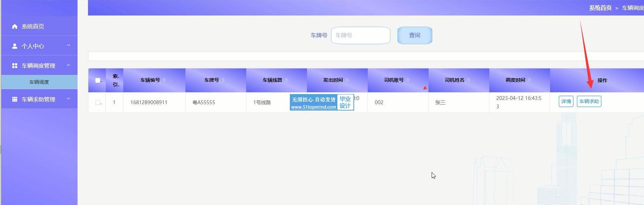644x205 pixels.
Task: Click the grid icon beside 车辆调度管理
Action: (15, 66)
